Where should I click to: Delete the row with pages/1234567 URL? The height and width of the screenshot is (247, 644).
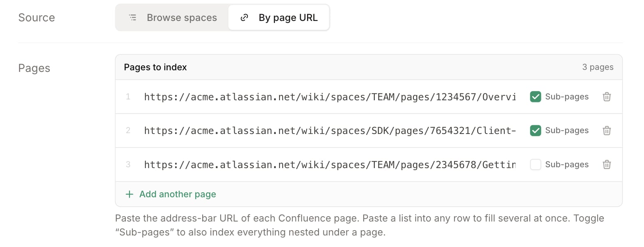click(607, 97)
